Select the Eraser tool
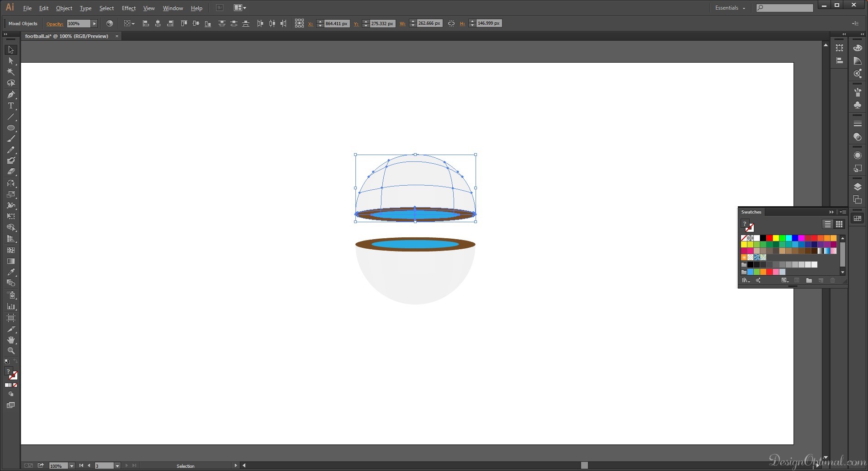This screenshot has height=471, width=868. [11, 172]
